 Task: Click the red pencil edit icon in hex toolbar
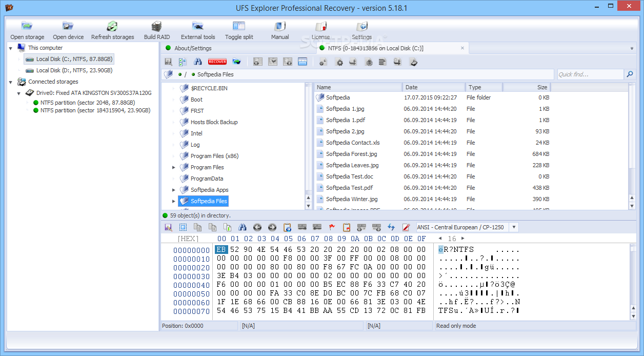tap(406, 227)
